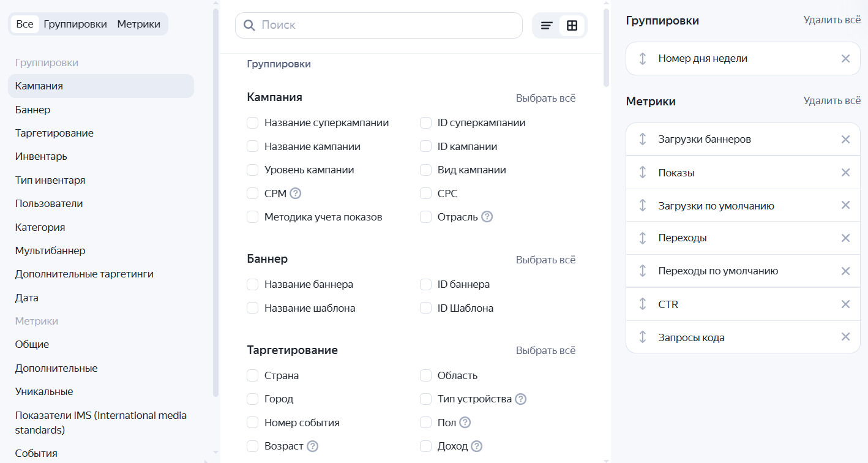
Task: Tick the Страна checkbox
Action: 252,375
